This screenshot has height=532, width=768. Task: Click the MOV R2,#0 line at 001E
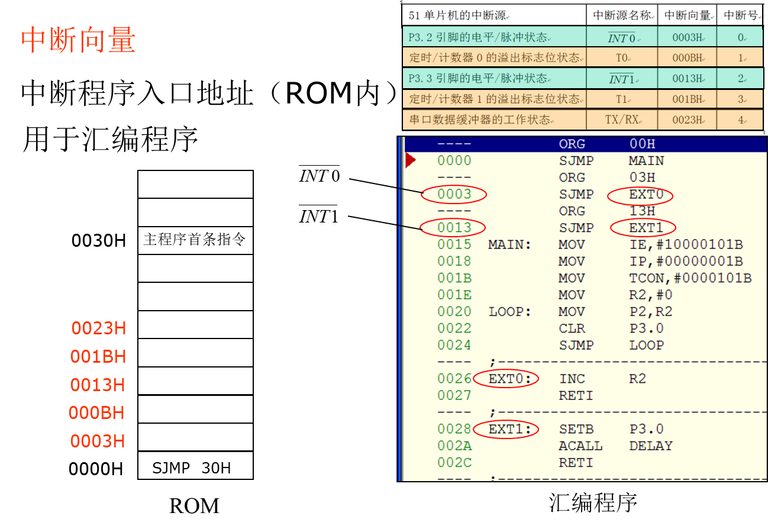(x=615, y=295)
